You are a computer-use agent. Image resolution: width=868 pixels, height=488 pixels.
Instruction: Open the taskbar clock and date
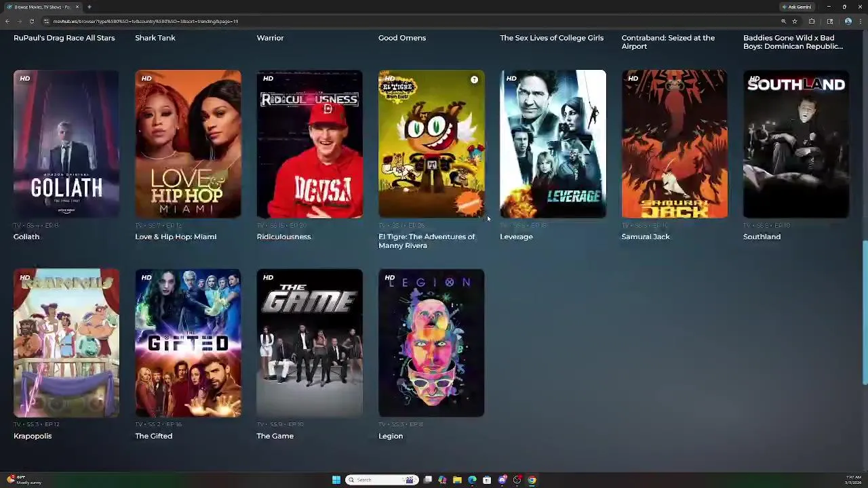[854, 480]
